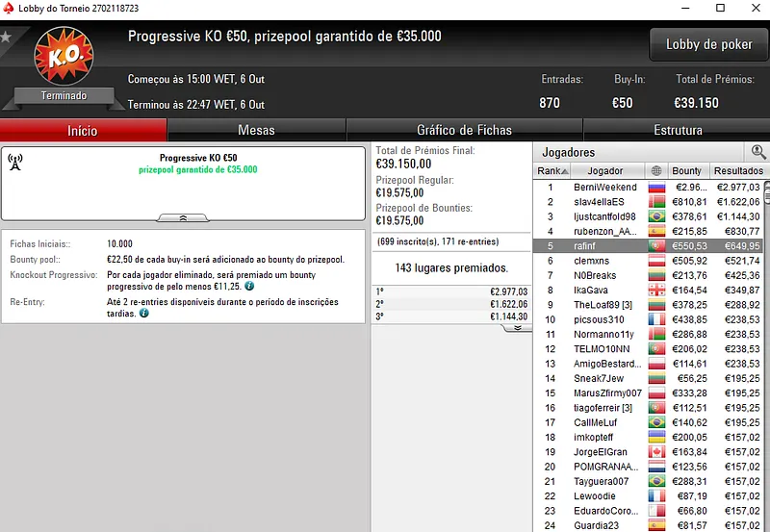This screenshot has height=532, width=770.
Task: Click the Lobby de poker button
Action: point(708,44)
